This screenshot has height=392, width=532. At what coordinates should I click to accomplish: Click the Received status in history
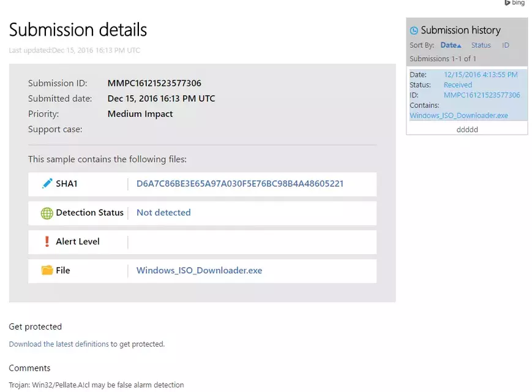click(458, 85)
